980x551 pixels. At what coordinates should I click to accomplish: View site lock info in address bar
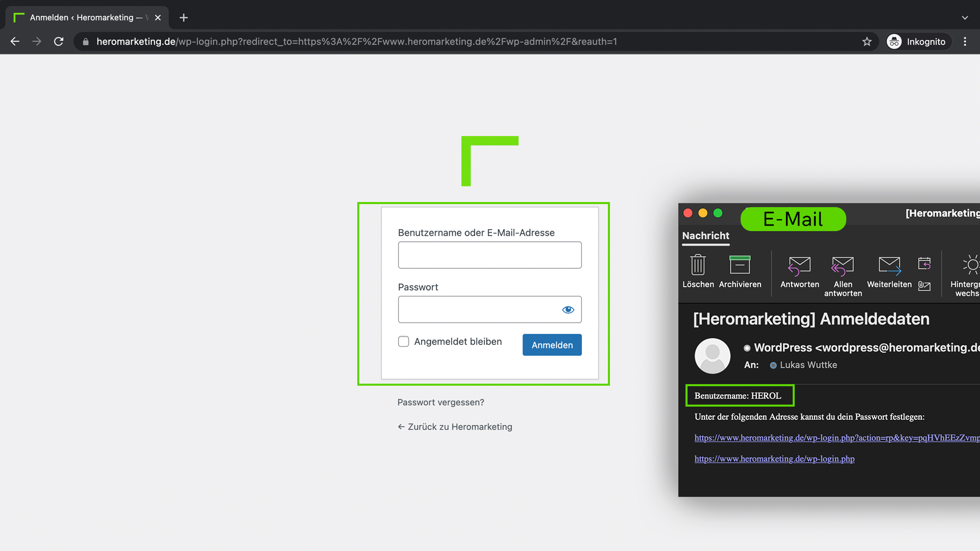coord(86,42)
